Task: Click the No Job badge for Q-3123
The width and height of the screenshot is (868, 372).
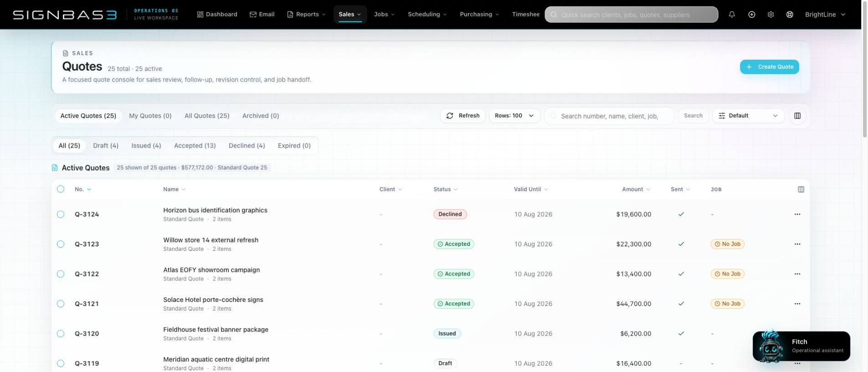Action: pos(728,244)
